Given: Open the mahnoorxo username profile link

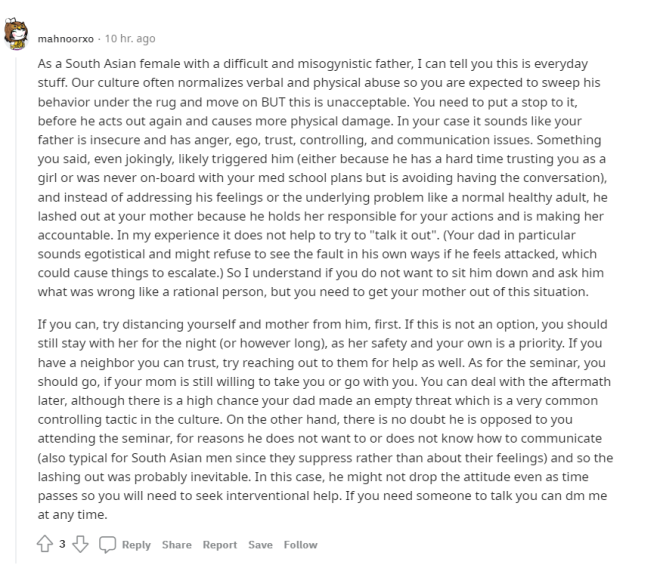Looking at the screenshot, I should (66, 39).
